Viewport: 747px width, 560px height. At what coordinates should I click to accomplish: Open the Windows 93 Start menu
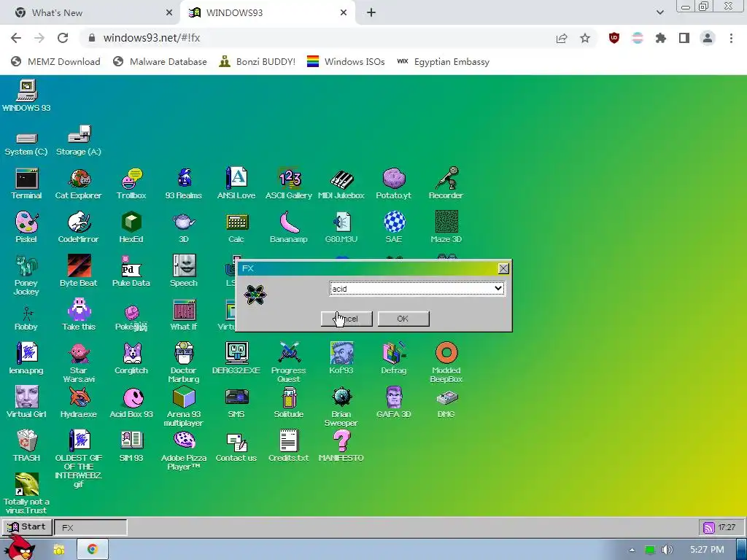pos(27,527)
